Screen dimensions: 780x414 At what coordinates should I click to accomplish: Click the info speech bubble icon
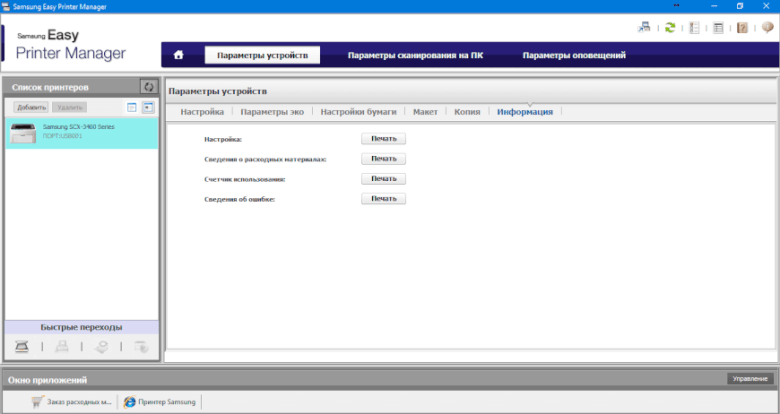click(766, 27)
